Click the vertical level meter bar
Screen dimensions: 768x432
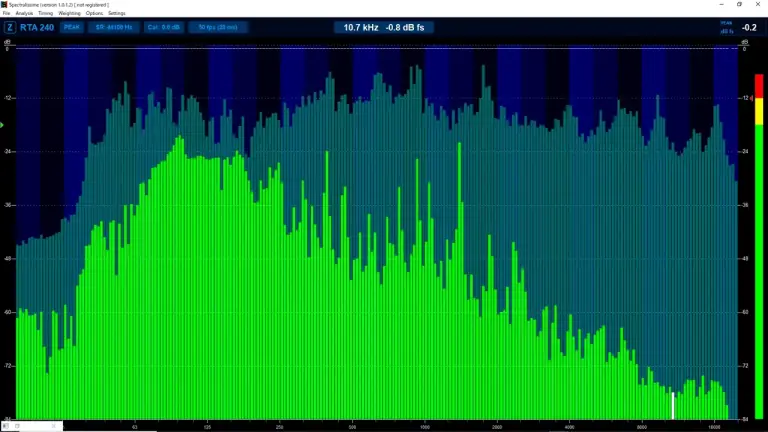[x=759, y=246]
